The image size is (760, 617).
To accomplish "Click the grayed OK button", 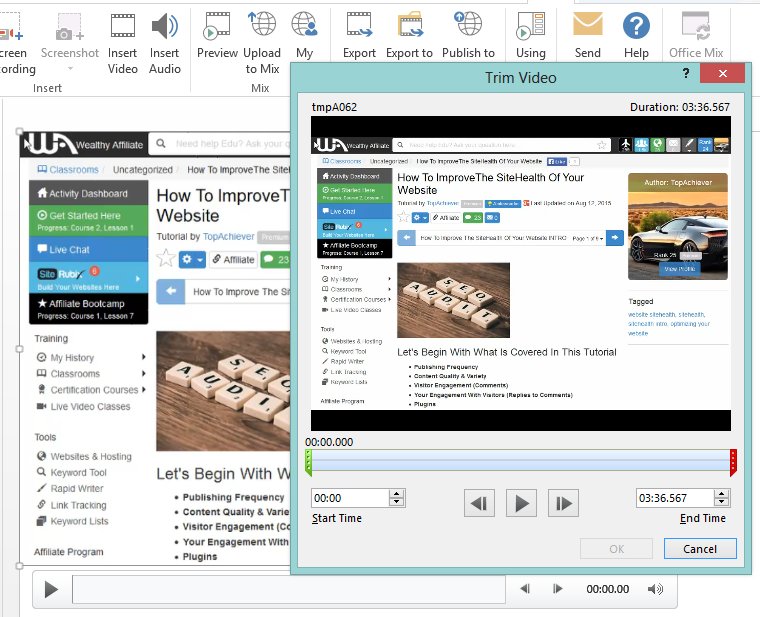I will coord(616,549).
